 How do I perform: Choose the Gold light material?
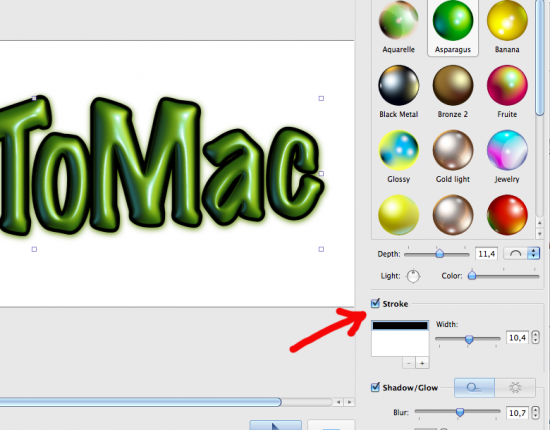point(452,150)
